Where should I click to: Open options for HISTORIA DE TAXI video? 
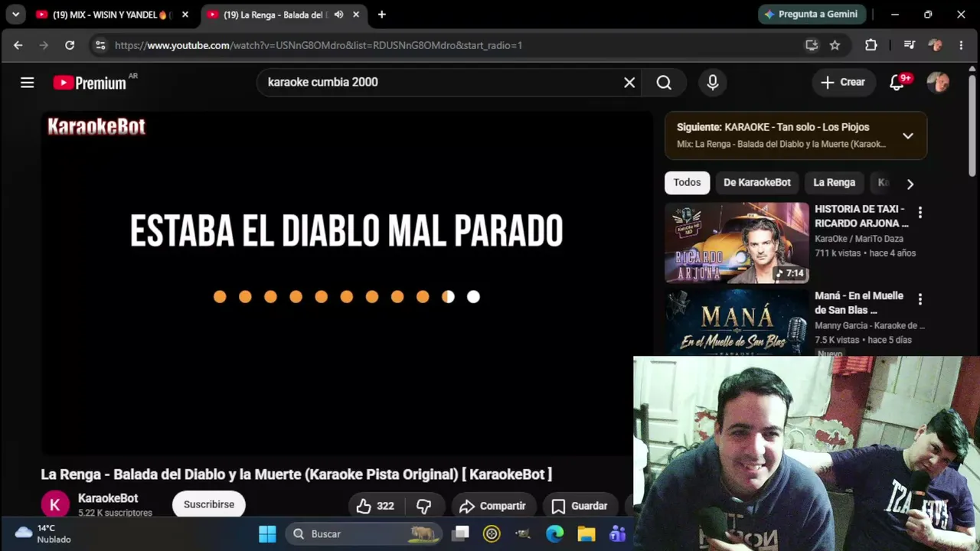920,213
